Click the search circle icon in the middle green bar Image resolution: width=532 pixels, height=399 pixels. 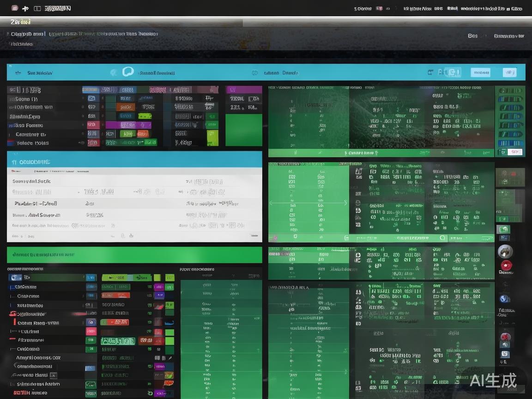[x=442, y=238]
